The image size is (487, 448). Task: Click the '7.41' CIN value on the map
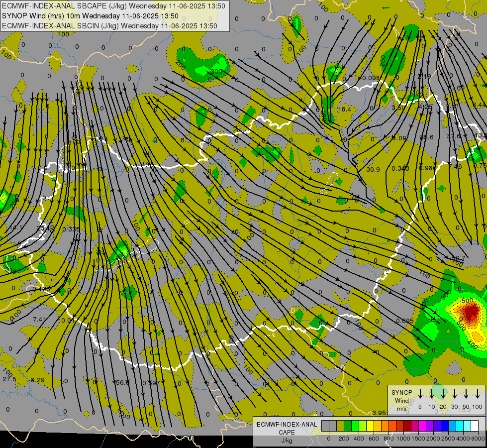coord(39,319)
